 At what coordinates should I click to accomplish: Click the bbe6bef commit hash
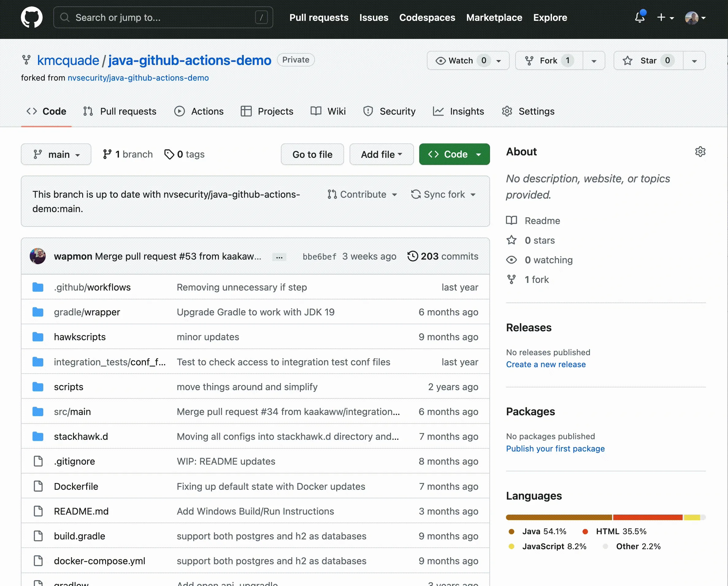320,257
